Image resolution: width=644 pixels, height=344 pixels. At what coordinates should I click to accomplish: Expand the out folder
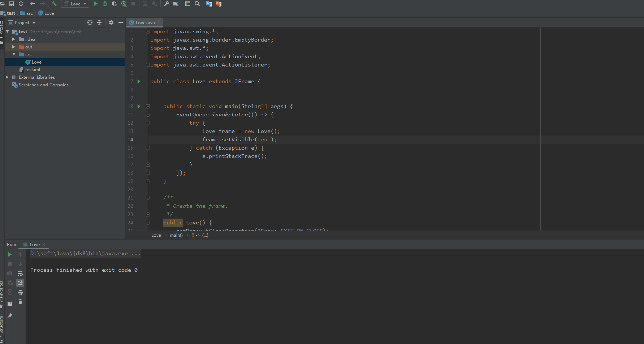(x=14, y=47)
